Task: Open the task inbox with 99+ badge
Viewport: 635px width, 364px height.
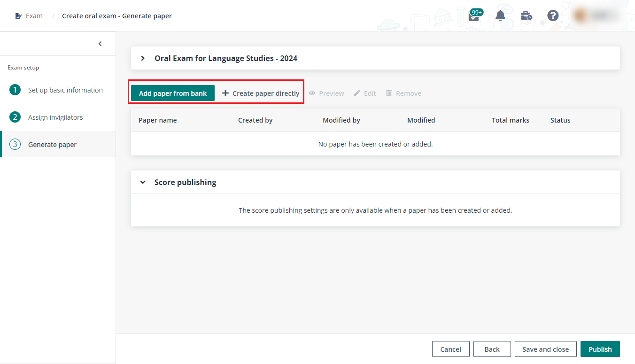Action: click(x=474, y=15)
